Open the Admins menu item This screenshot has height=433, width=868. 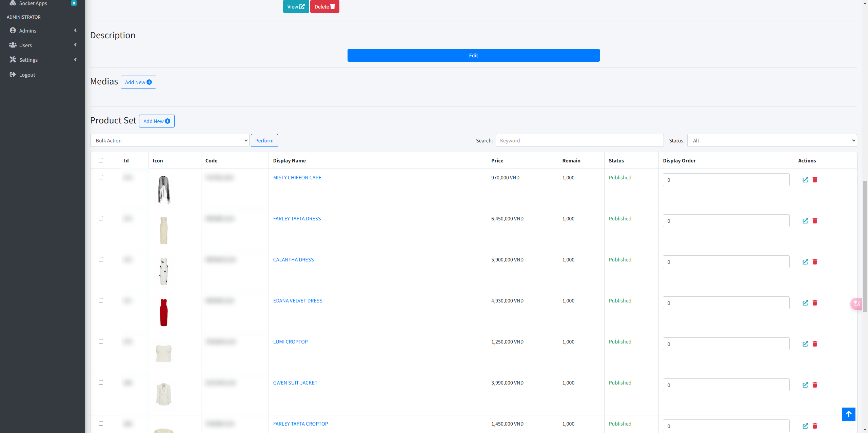tap(42, 31)
